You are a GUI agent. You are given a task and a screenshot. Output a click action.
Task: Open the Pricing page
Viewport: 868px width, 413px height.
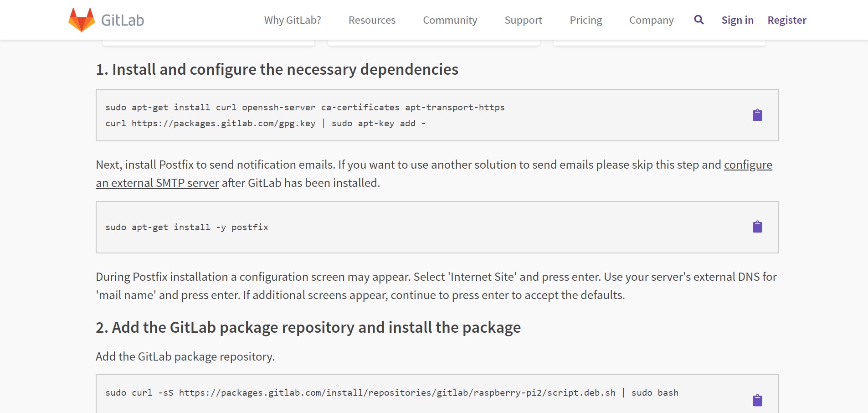click(586, 20)
